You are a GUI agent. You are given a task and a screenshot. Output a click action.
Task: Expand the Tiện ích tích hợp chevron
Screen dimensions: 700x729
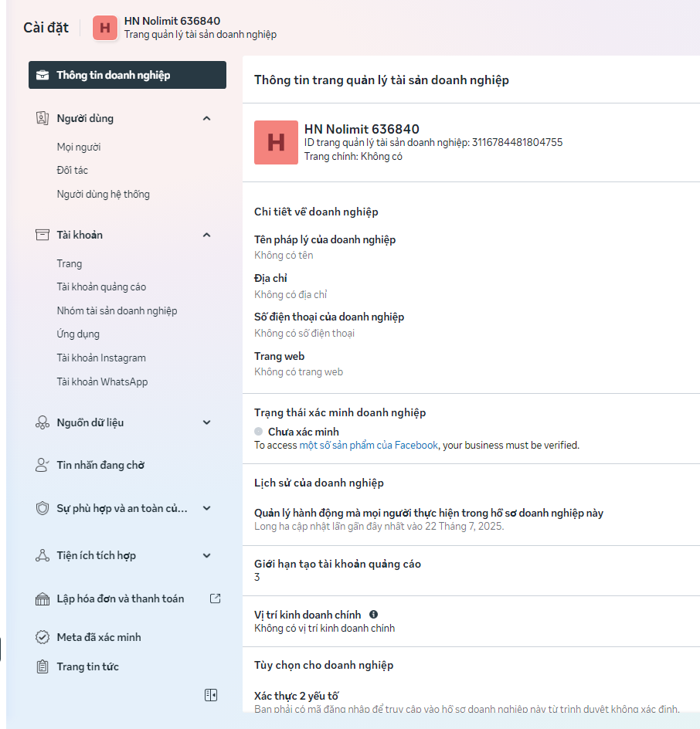(x=206, y=555)
